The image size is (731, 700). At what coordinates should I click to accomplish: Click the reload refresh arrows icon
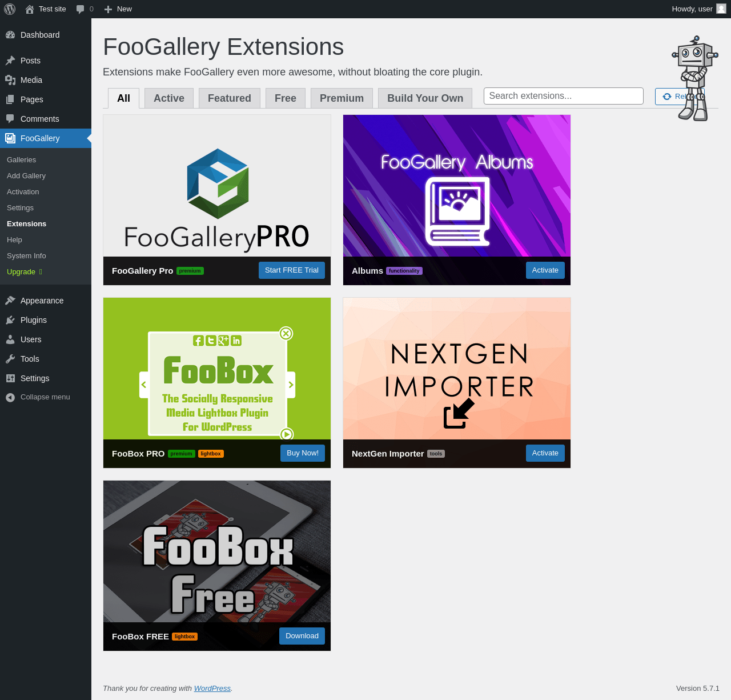pos(666,97)
